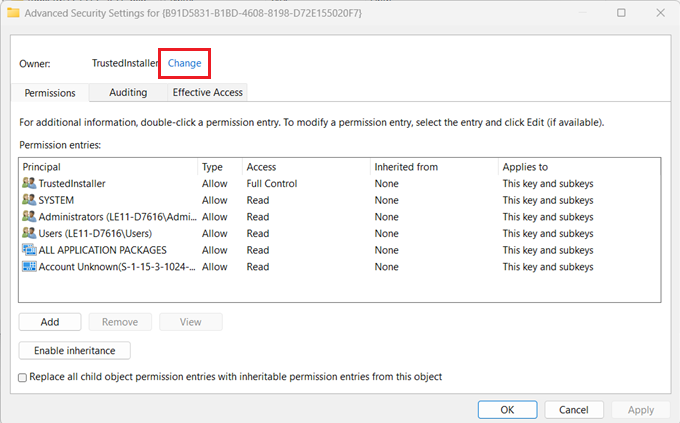This screenshot has width=680, height=423.
Task: Click the SYSTEM principal user icon
Action: pos(29,200)
